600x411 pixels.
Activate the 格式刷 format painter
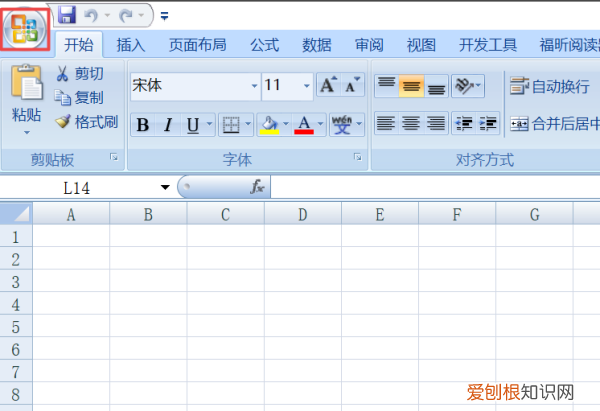[x=86, y=122]
